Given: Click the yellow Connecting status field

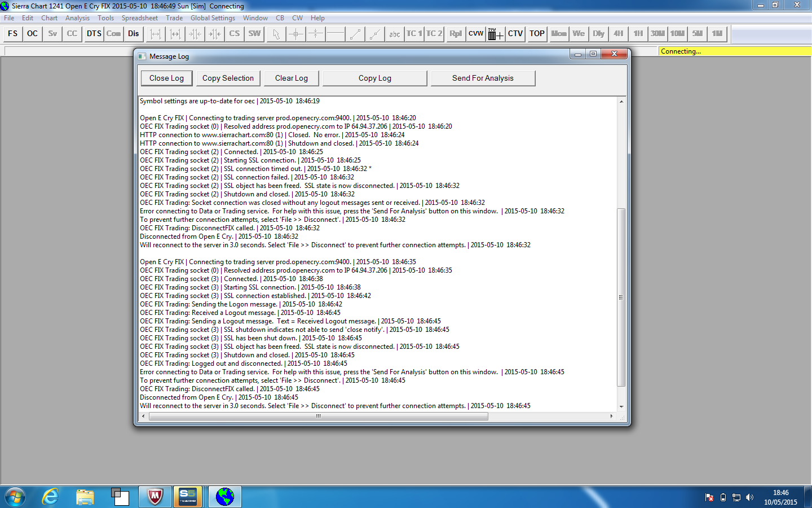Looking at the screenshot, I should 735,51.
